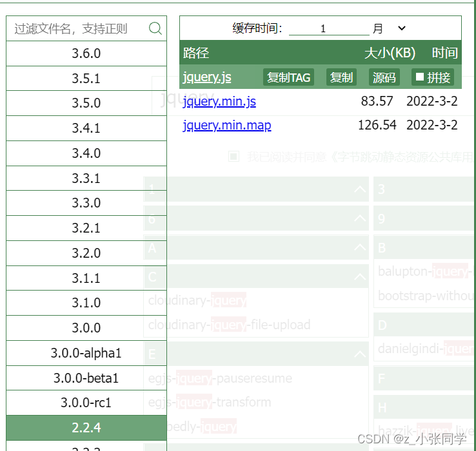Click the date of jquery.min.js row
Viewport: 476px width, 451px height.
coord(432,101)
